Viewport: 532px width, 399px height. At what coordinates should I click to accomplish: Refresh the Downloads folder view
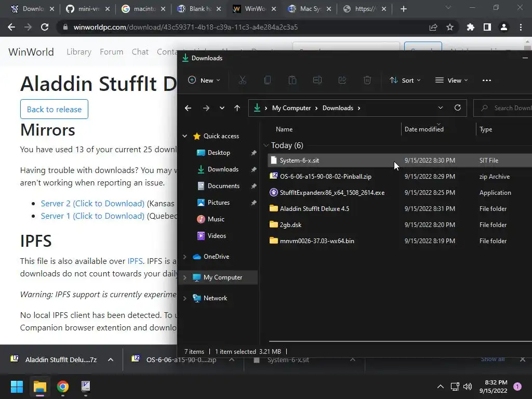(x=457, y=108)
